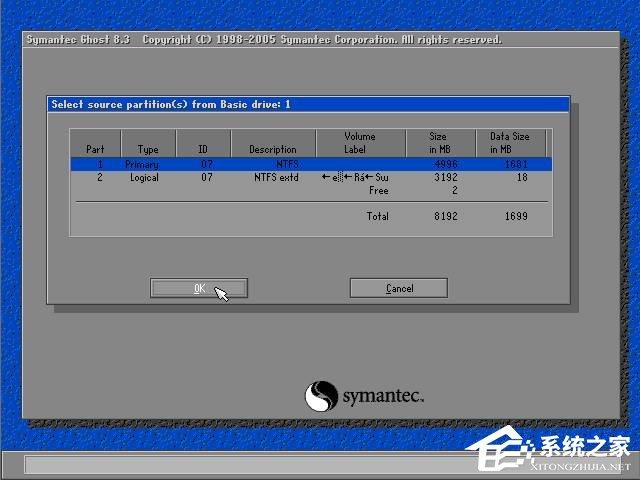The width and height of the screenshot is (640, 480).
Task: Click the ID column header
Action: point(203,143)
